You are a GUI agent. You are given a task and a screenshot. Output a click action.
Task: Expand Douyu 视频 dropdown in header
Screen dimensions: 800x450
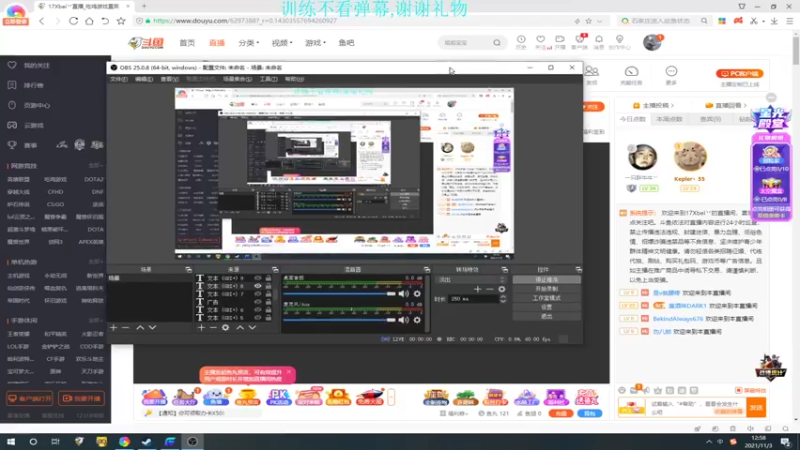[282, 43]
